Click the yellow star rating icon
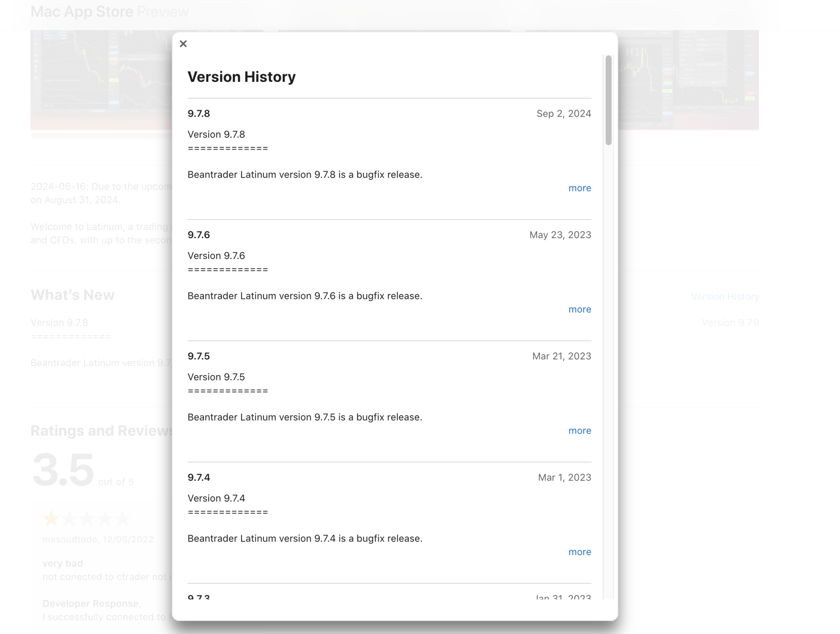 pyautogui.click(x=51, y=519)
